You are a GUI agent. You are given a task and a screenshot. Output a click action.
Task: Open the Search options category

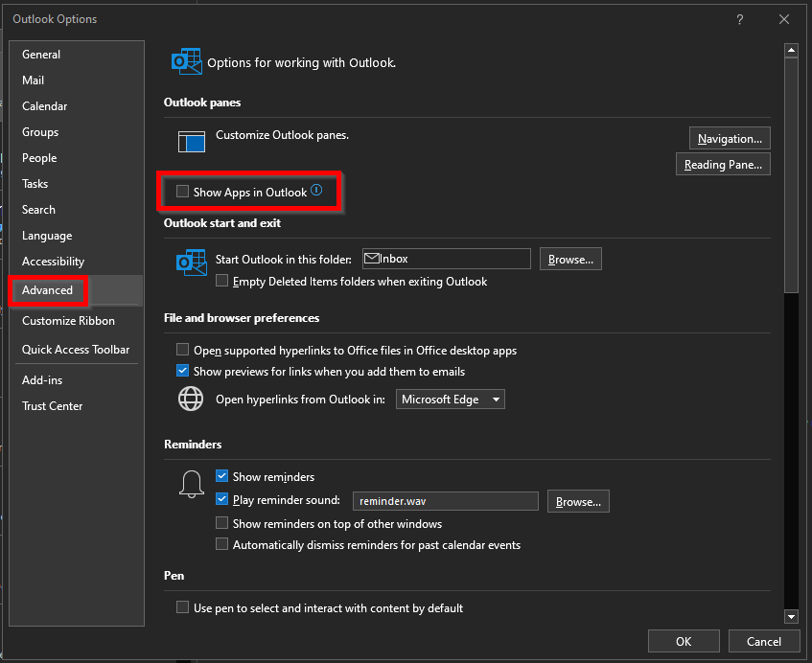click(76, 210)
